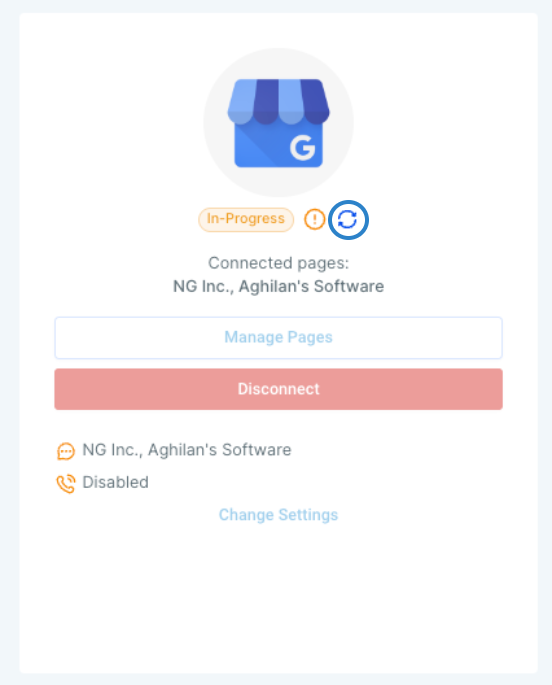Click the striped awning of the store logo
Screen dimensions: 552x685
pos(279,102)
